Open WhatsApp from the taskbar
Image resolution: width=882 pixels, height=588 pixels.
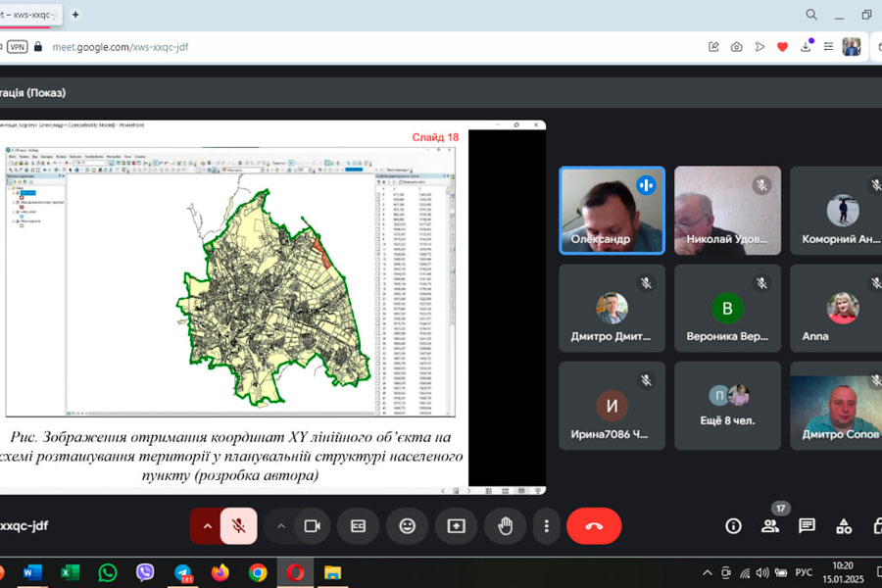click(x=108, y=572)
